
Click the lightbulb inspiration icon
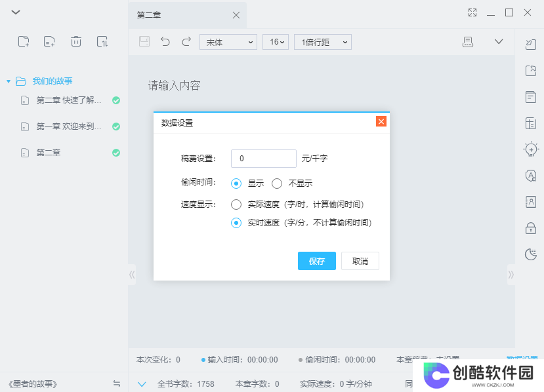(x=531, y=149)
